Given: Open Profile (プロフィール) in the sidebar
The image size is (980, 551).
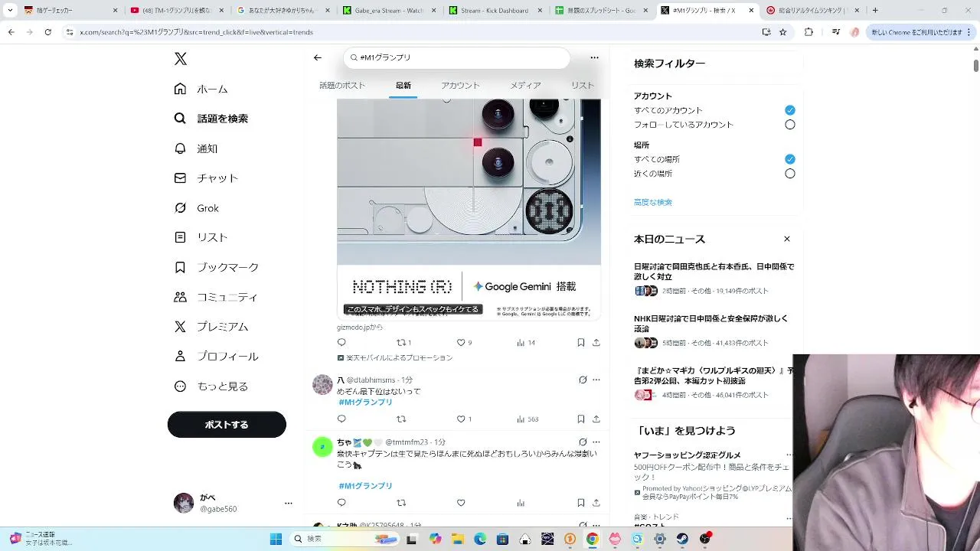Looking at the screenshot, I should [x=217, y=357].
